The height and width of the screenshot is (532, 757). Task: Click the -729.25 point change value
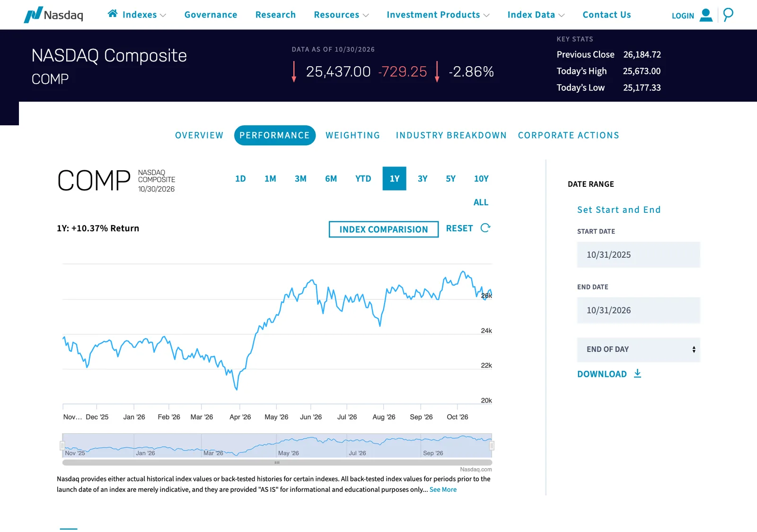[x=403, y=71]
